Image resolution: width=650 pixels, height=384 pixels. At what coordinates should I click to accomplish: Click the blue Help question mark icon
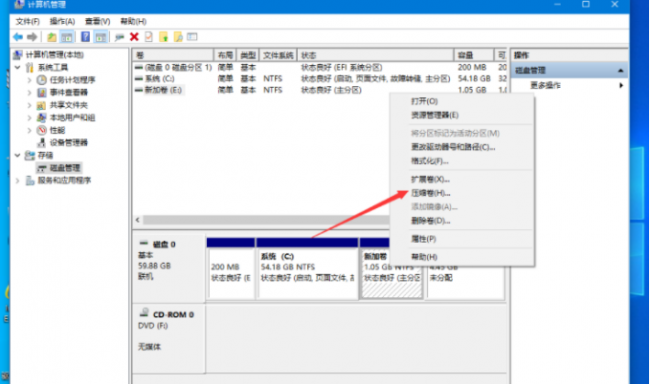coord(85,37)
